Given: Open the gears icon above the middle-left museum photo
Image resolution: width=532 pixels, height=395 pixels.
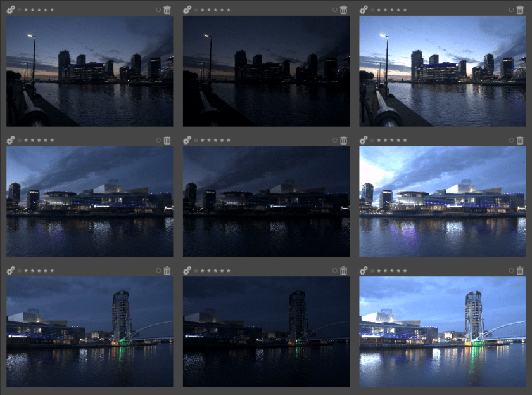Looking at the screenshot, I should tap(9, 139).
